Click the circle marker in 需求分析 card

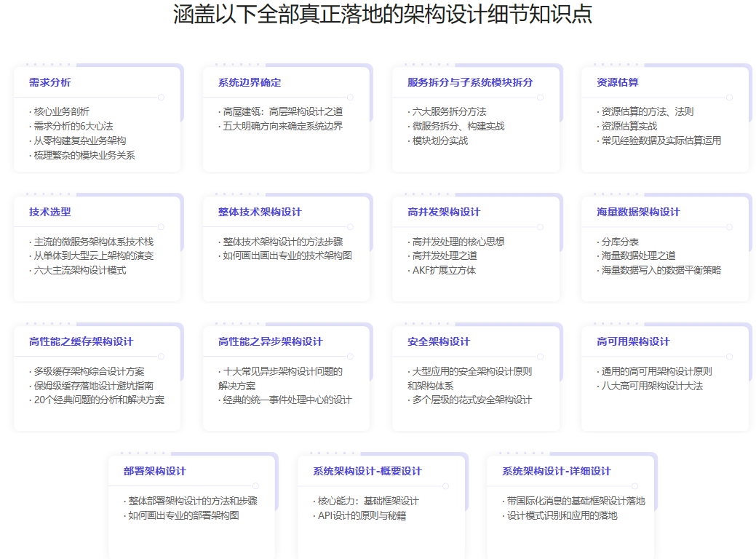point(161,97)
